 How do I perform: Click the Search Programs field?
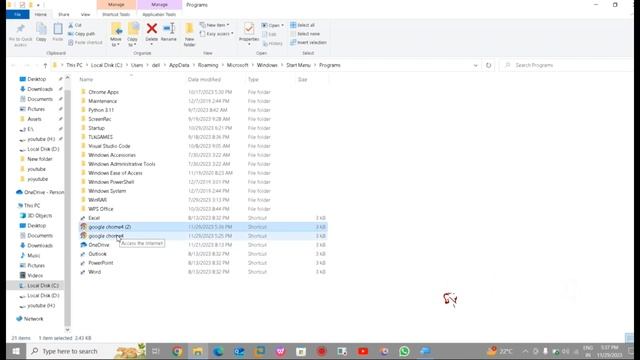567,65
